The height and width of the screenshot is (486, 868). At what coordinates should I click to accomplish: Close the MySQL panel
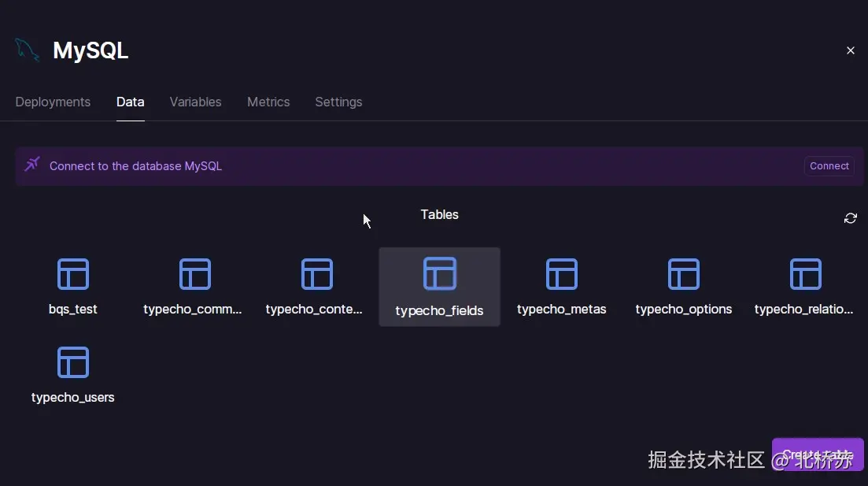[x=850, y=50]
